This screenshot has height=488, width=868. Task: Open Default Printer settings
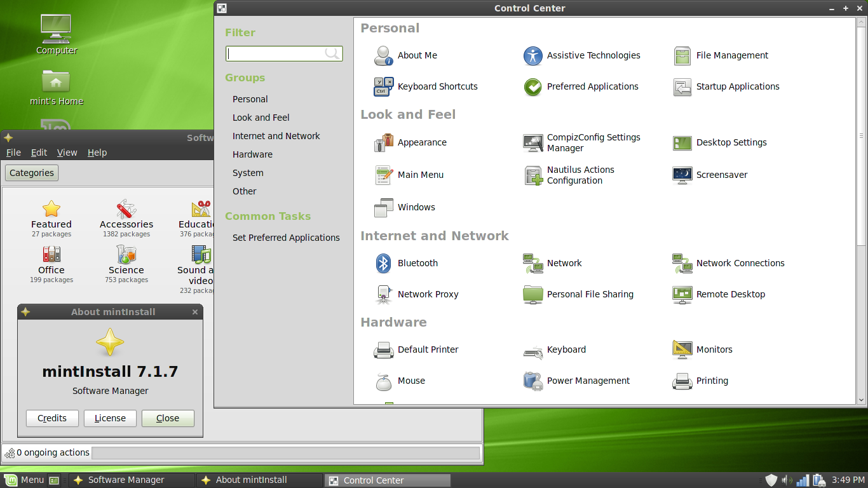(x=416, y=349)
